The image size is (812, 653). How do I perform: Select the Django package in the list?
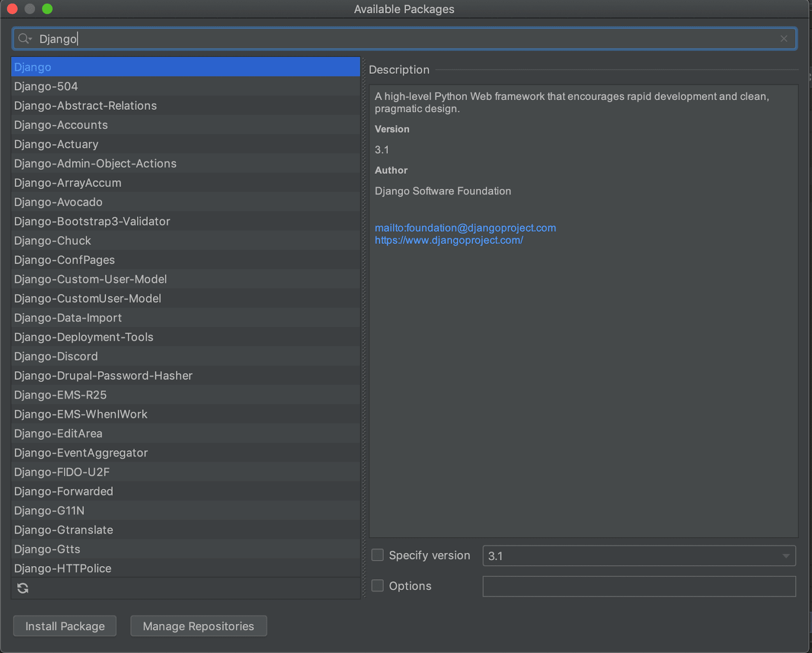click(186, 67)
